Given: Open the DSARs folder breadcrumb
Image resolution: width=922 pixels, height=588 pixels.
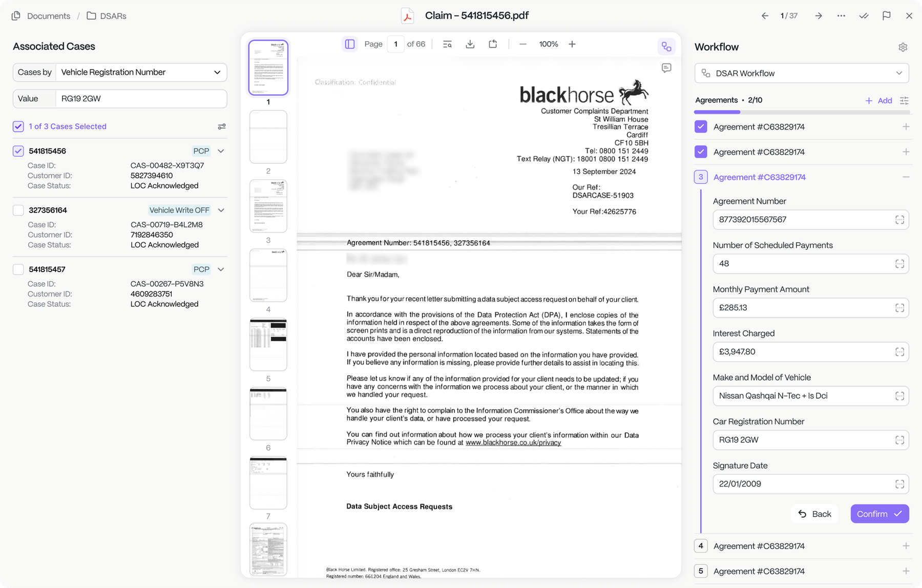Looking at the screenshot, I should click(107, 16).
